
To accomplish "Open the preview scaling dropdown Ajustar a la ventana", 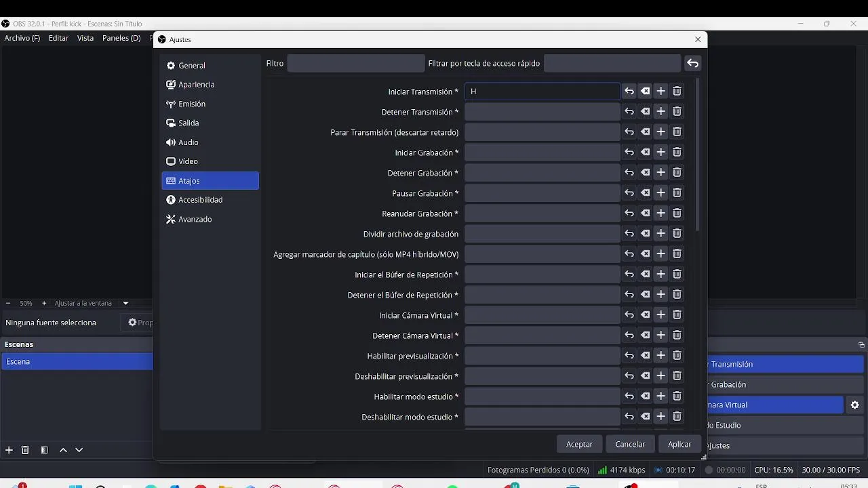I will click(x=91, y=303).
